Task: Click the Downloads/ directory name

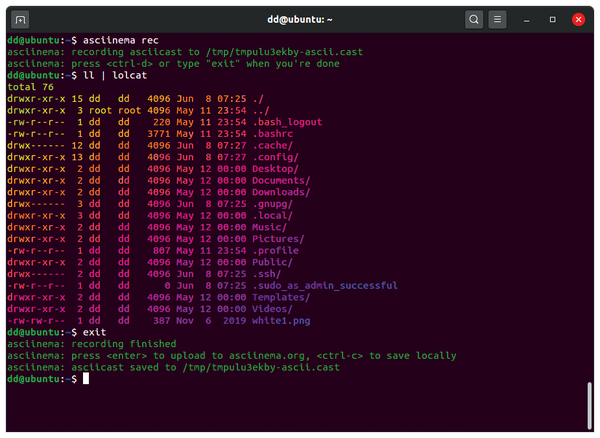Action: click(x=281, y=192)
